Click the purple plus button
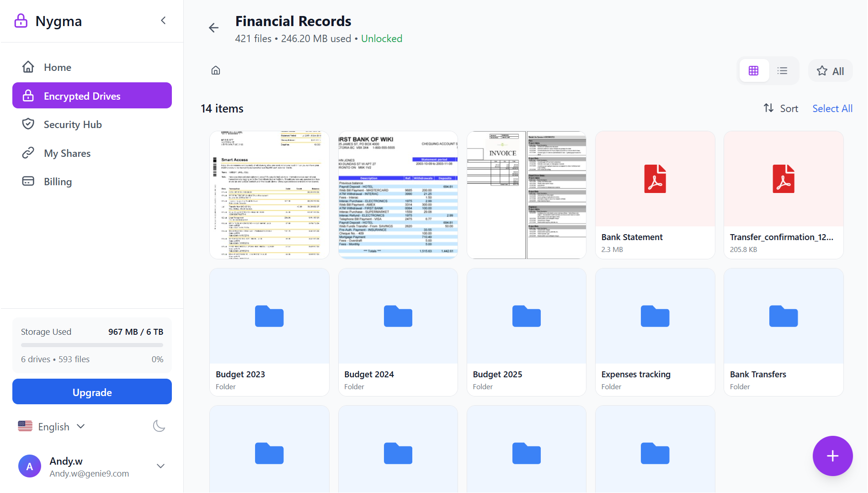This screenshot has height=493, width=868. (x=832, y=456)
